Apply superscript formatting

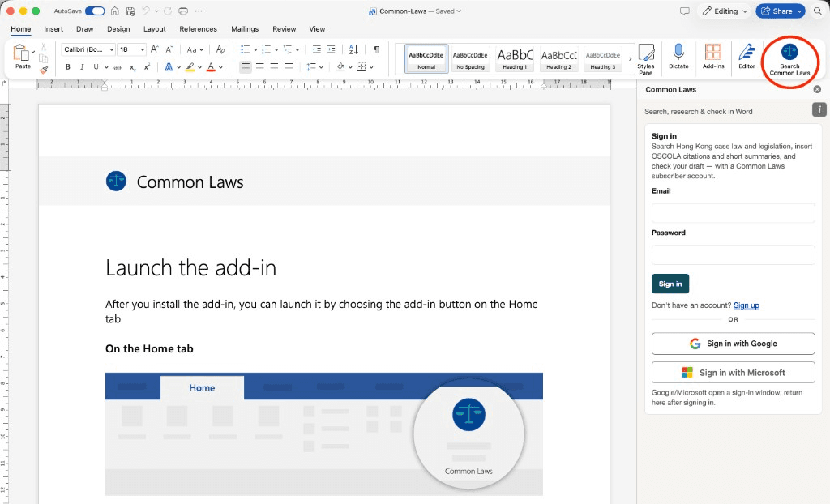click(148, 66)
